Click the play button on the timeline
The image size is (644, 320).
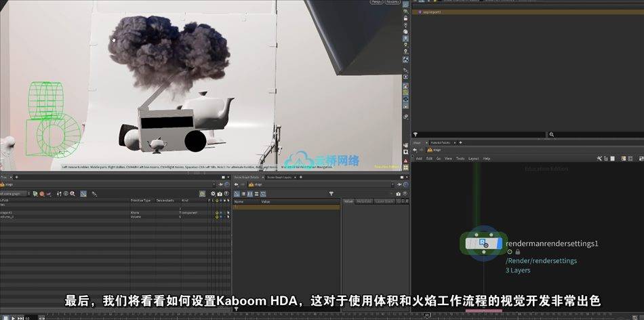click(13, 318)
